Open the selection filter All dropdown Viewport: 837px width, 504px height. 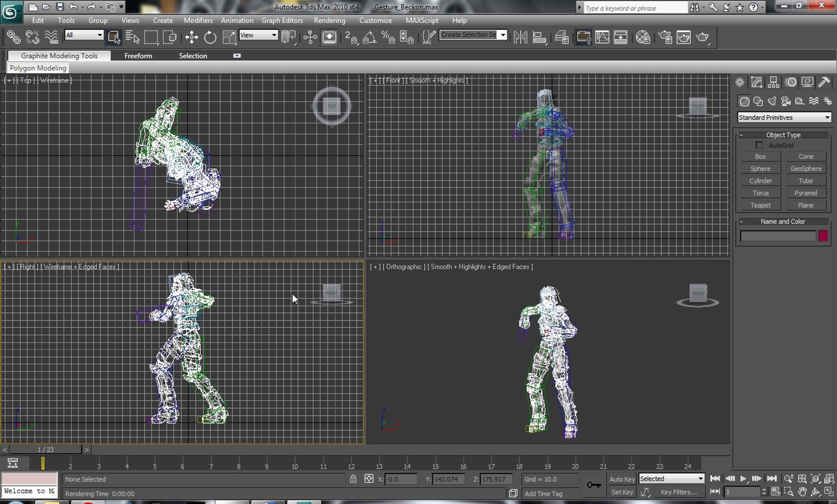click(84, 35)
